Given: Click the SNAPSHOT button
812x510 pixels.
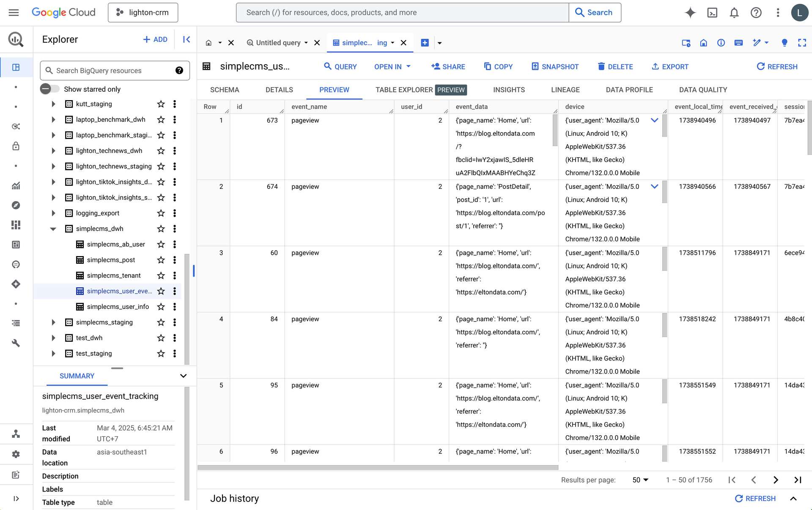Looking at the screenshot, I should [555, 67].
